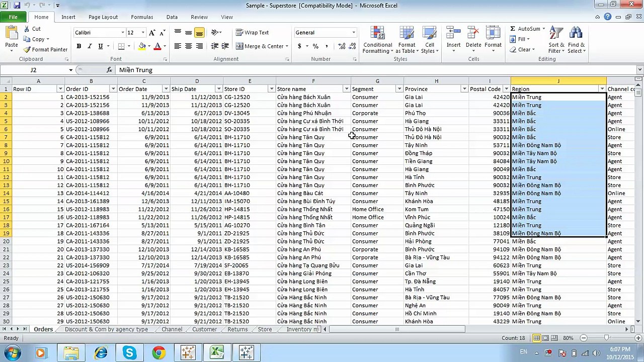Screen dimensions: 644x362
Task: Open Skype from the taskbar
Action: [x=129, y=353]
